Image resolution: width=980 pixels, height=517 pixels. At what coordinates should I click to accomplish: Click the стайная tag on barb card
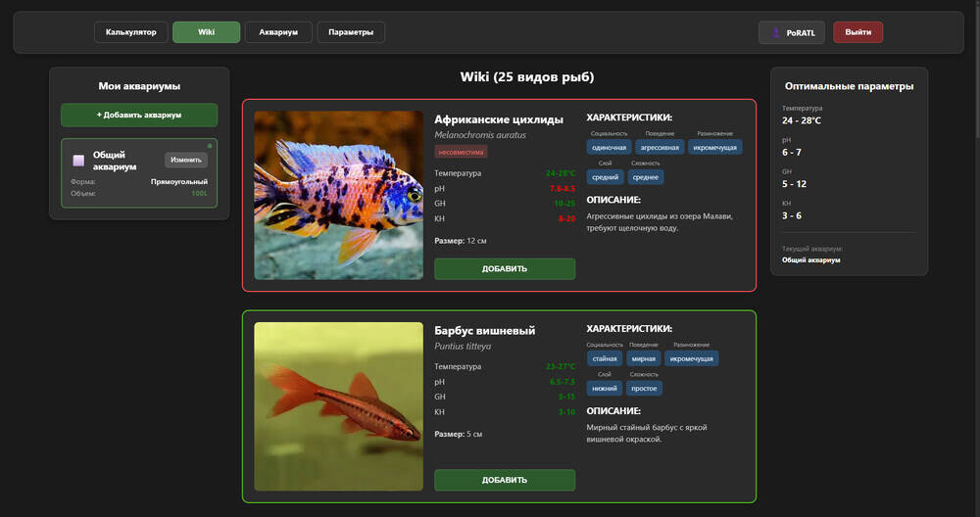[x=604, y=358]
